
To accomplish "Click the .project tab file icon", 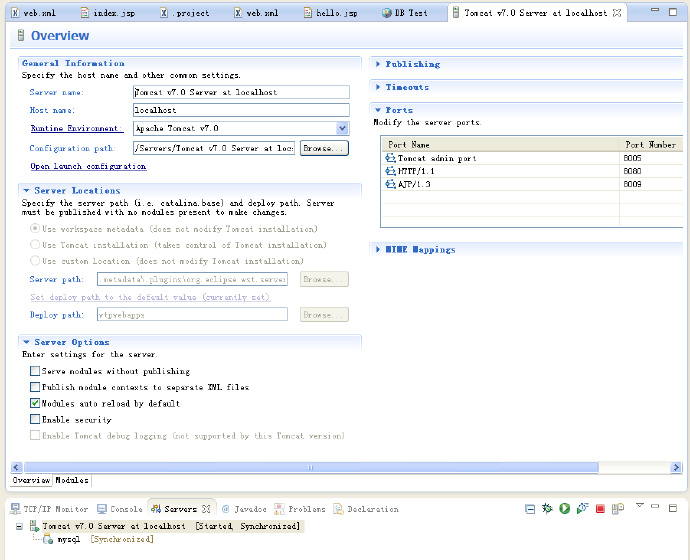I will pyautogui.click(x=164, y=13).
